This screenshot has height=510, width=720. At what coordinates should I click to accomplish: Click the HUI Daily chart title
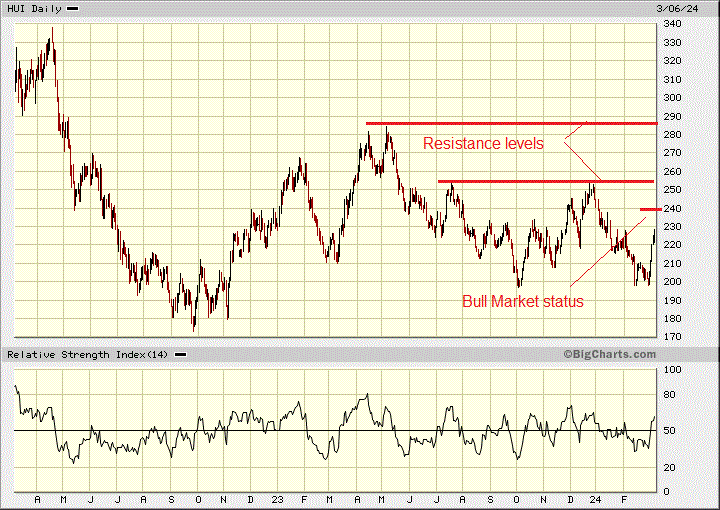coord(32,8)
